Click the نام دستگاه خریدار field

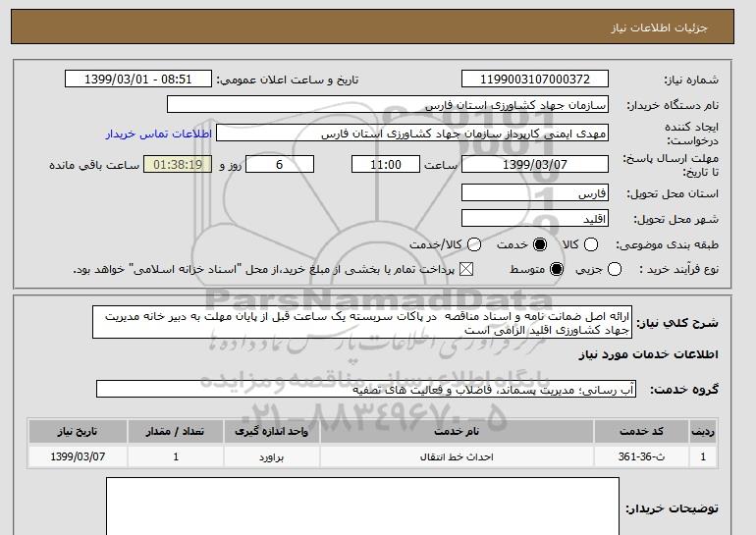click(388, 105)
